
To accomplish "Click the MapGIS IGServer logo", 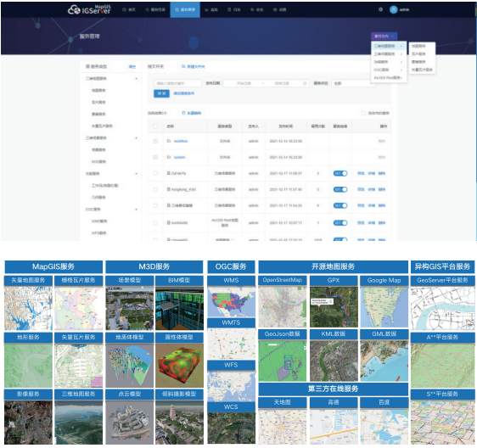I will click(x=89, y=9).
